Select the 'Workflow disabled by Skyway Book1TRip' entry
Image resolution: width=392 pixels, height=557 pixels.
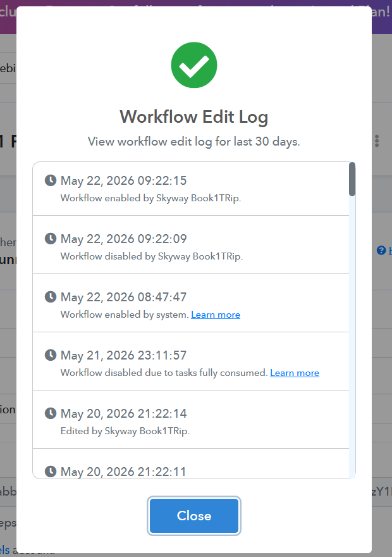(x=191, y=245)
